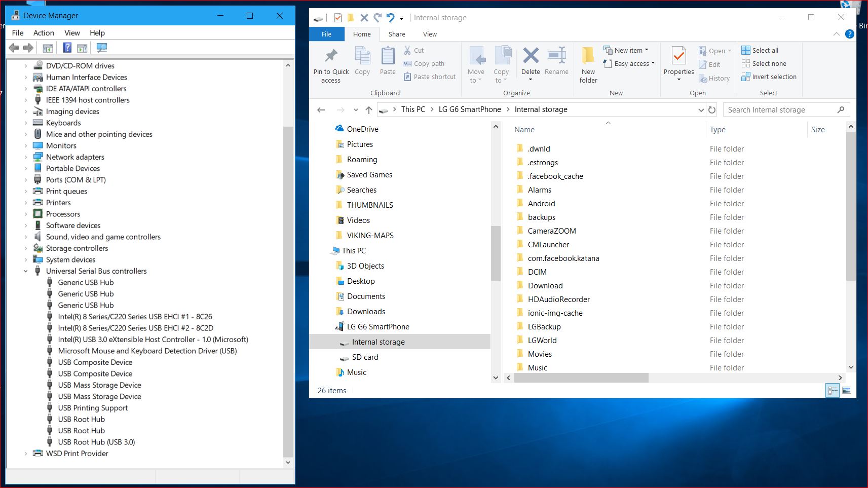Expand the WSD Print Provider node

[26, 454]
